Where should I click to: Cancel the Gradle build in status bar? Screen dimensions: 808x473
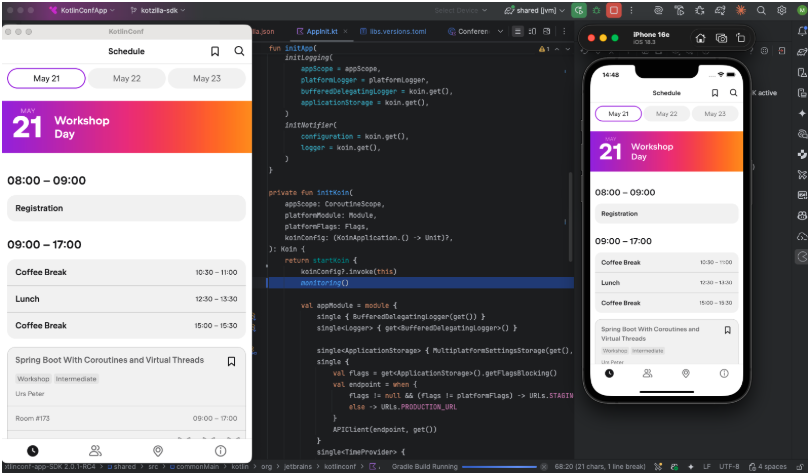tap(543, 467)
